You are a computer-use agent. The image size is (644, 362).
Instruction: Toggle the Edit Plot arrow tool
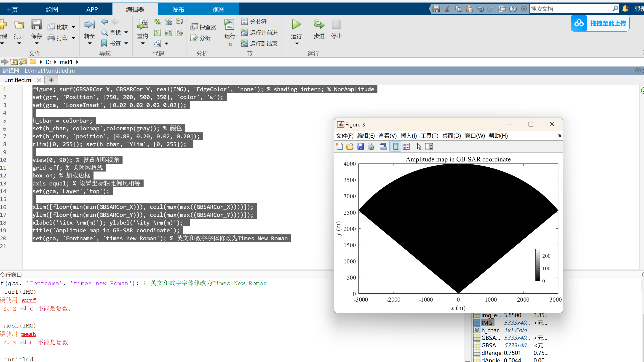[x=419, y=147]
